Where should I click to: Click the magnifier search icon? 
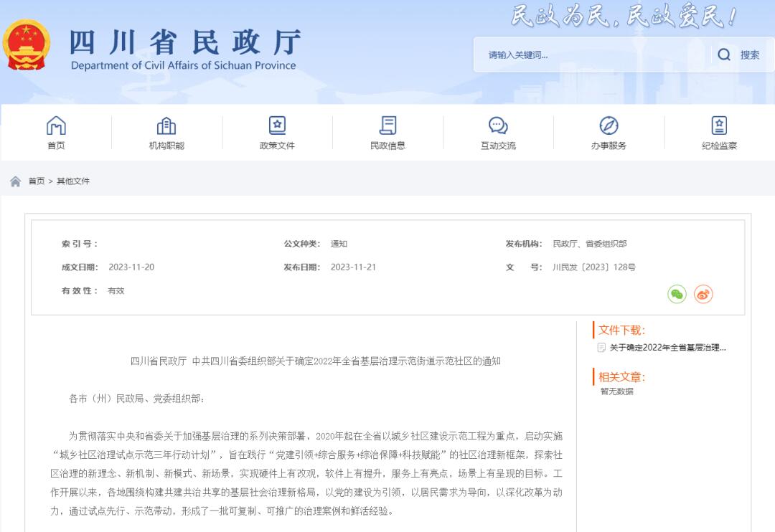[724, 54]
